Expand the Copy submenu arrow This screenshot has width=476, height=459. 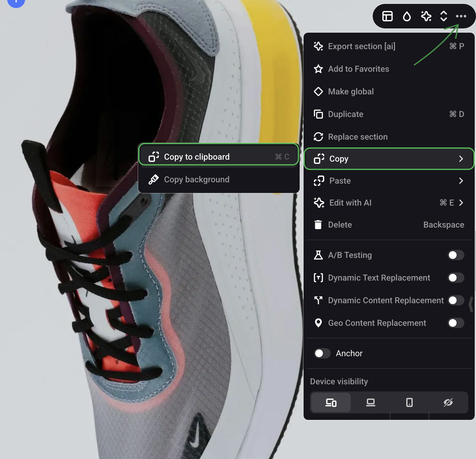click(461, 159)
